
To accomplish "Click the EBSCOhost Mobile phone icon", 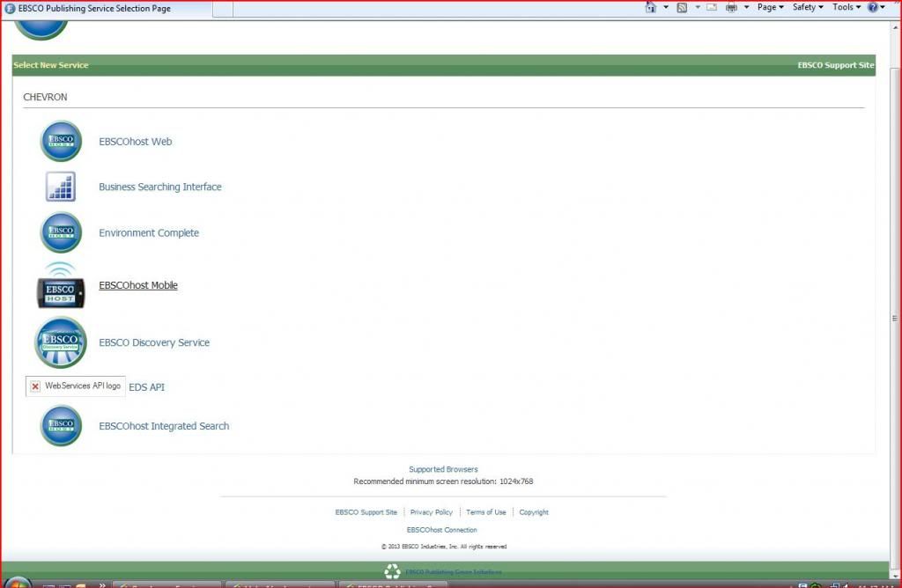I will 61,285.
